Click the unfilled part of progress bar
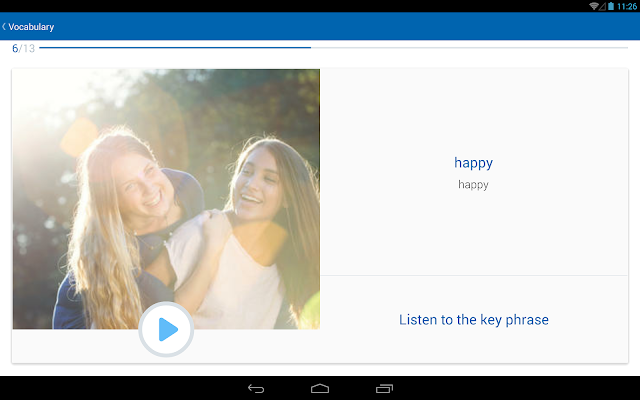This screenshot has width=640, height=400. click(469, 48)
